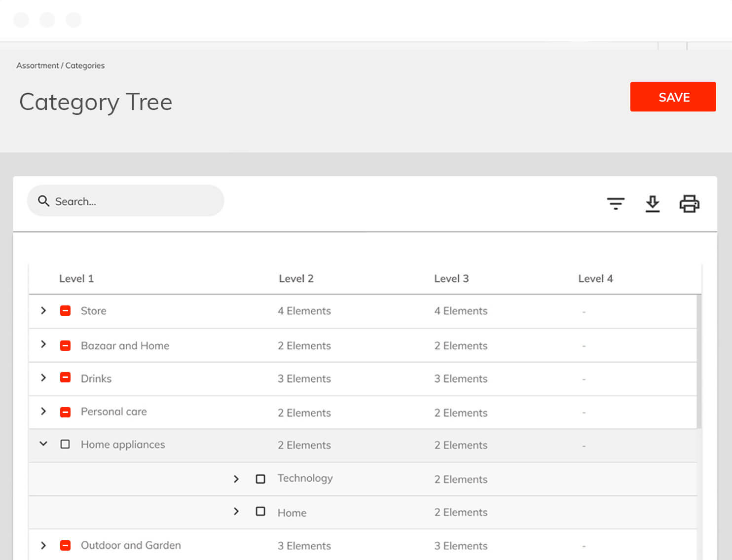Image resolution: width=732 pixels, height=560 pixels.
Task: Expand the Home subcategory
Action: pyautogui.click(x=236, y=511)
